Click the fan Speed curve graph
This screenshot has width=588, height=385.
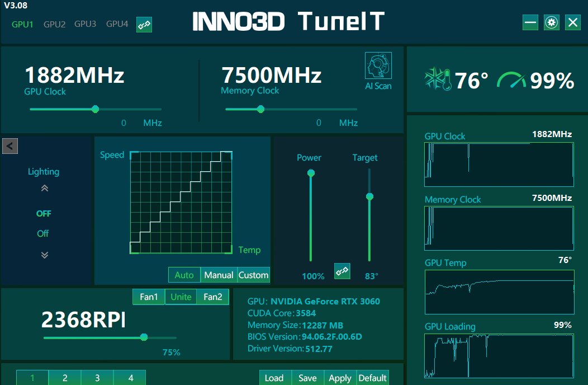[x=181, y=203]
